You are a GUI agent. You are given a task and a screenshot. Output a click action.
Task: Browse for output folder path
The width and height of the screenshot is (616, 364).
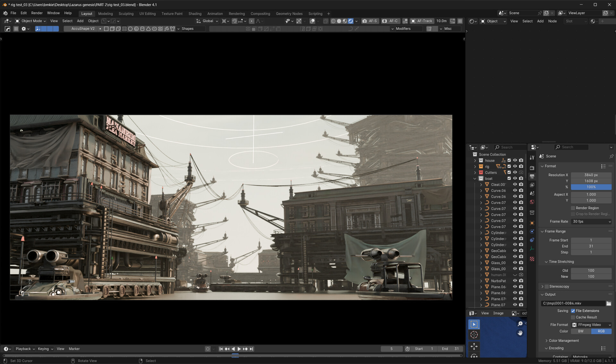coord(609,303)
